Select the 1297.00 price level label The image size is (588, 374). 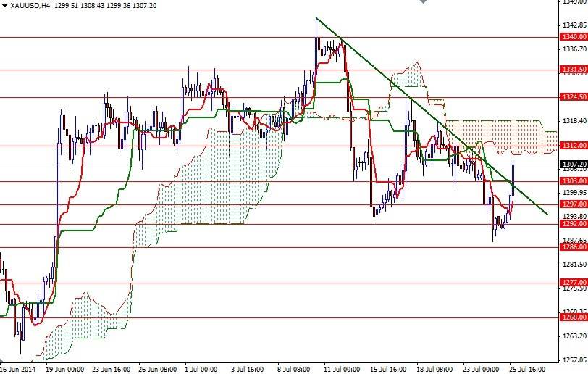point(574,204)
